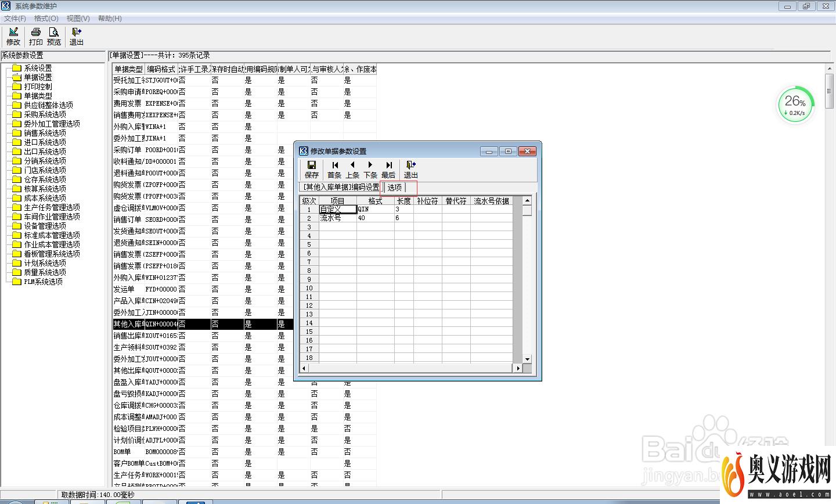Image resolution: width=836 pixels, height=504 pixels.
Task: Select 系统设置 in the tree
Action: point(38,68)
